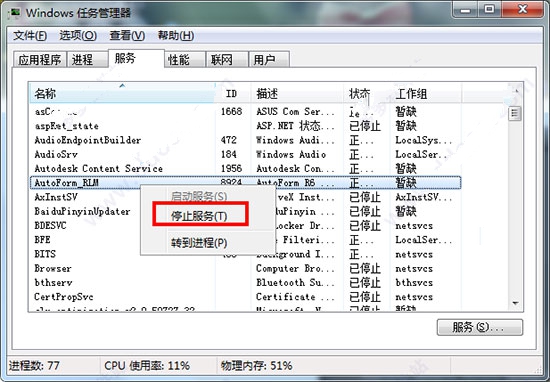Select the CertPropSvc service row
Image resolution: width=550 pixels, height=382 pixels.
[x=245, y=297]
